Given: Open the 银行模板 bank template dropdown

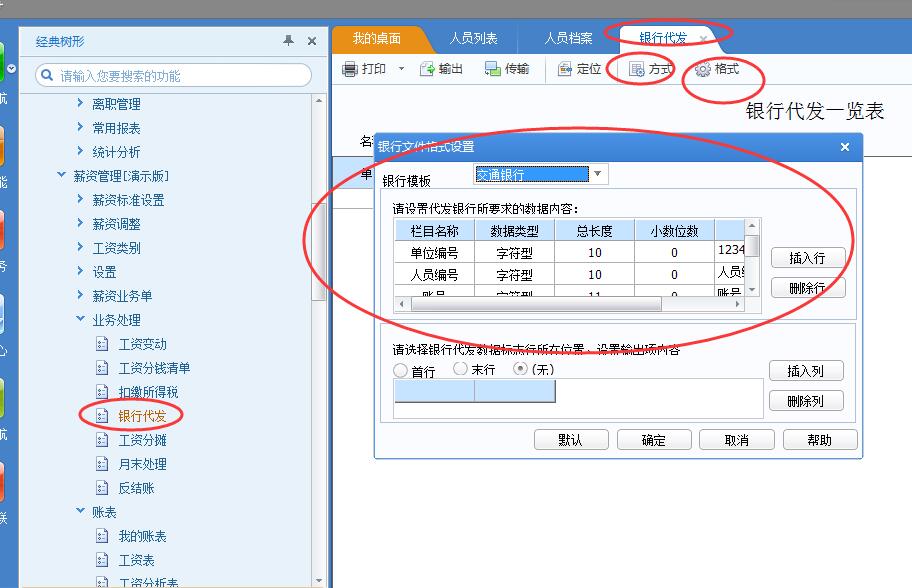Looking at the screenshot, I should click(596, 173).
